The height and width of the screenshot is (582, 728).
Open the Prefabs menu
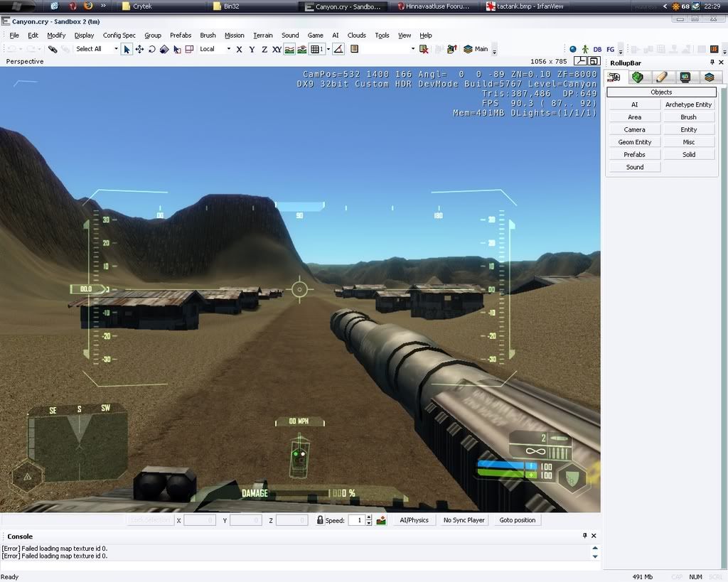pyautogui.click(x=181, y=36)
